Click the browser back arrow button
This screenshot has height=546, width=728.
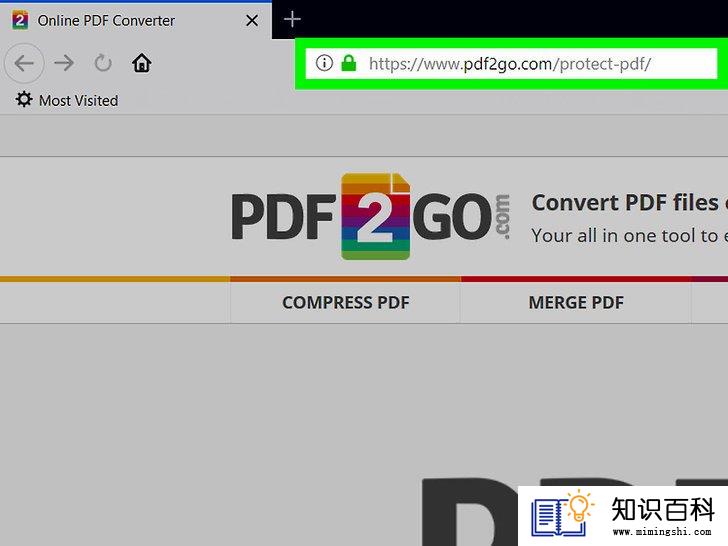pos(24,63)
